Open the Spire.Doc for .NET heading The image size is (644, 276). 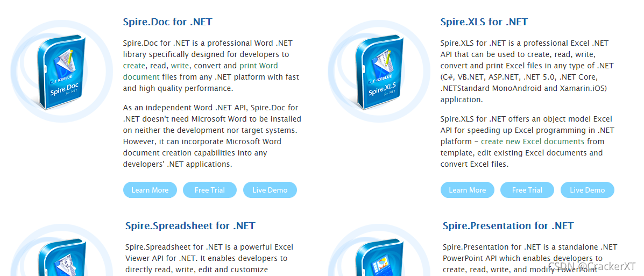click(x=167, y=22)
